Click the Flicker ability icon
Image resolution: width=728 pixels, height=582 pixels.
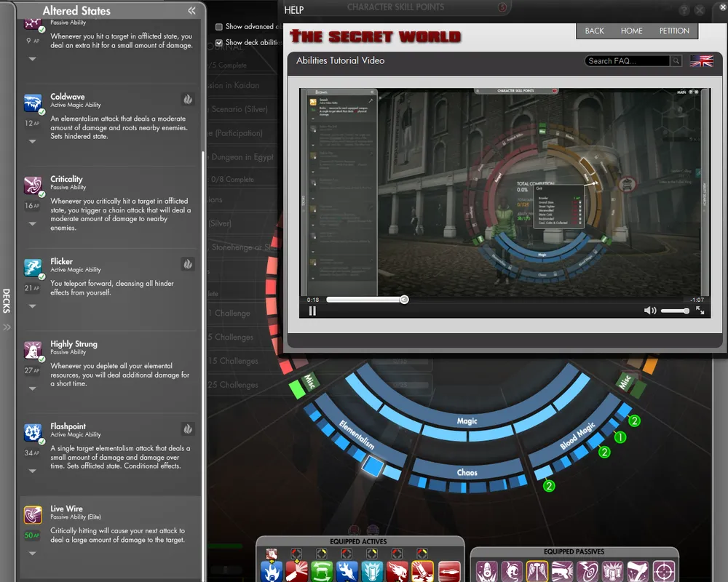click(33, 268)
